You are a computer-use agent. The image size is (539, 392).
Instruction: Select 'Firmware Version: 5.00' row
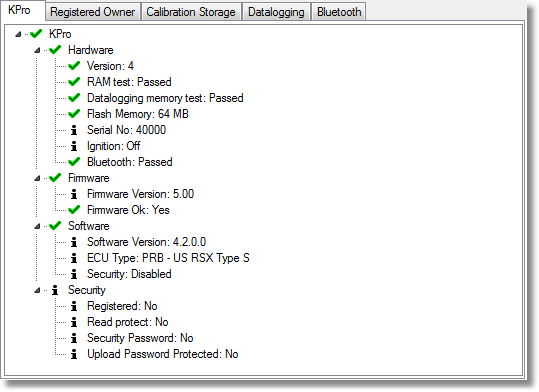tap(141, 194)
